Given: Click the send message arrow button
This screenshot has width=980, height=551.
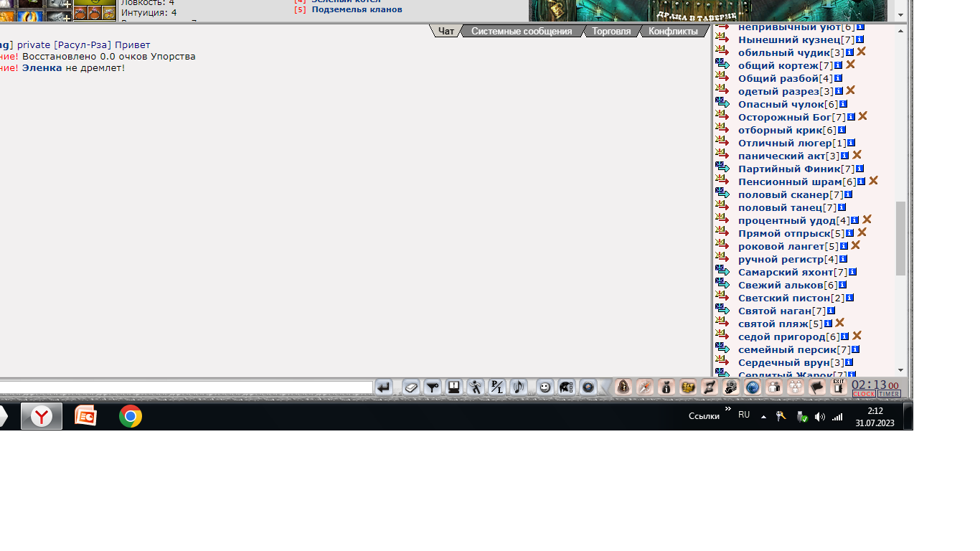Looking at the screenshot, I should 384,387.
